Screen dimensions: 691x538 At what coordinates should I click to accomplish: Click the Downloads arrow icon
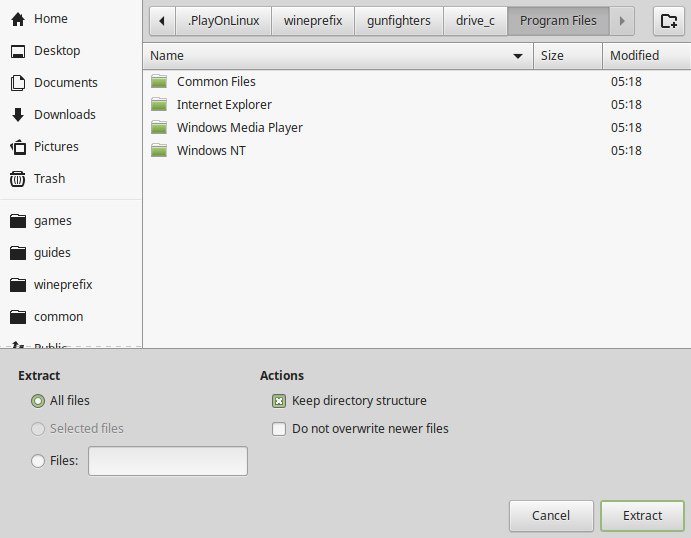[18, 115]
